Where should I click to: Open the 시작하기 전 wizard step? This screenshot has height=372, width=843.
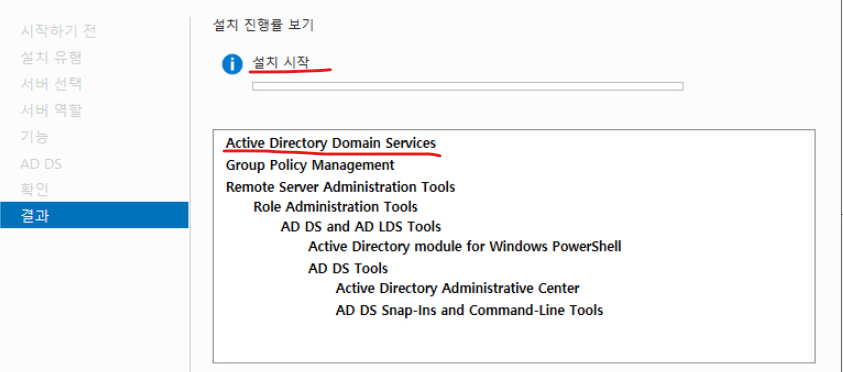(x=59, y=31)
